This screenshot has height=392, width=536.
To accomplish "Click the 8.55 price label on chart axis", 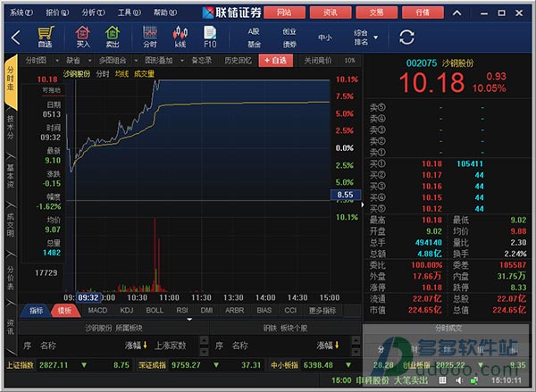I will pos(346,195).
